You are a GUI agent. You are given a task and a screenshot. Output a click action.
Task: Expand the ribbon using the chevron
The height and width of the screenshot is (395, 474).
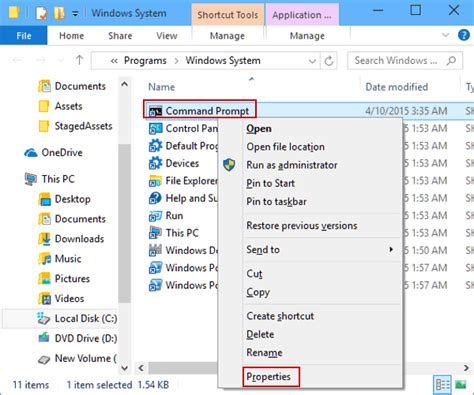pyautogui.click(x=445, y=35)
